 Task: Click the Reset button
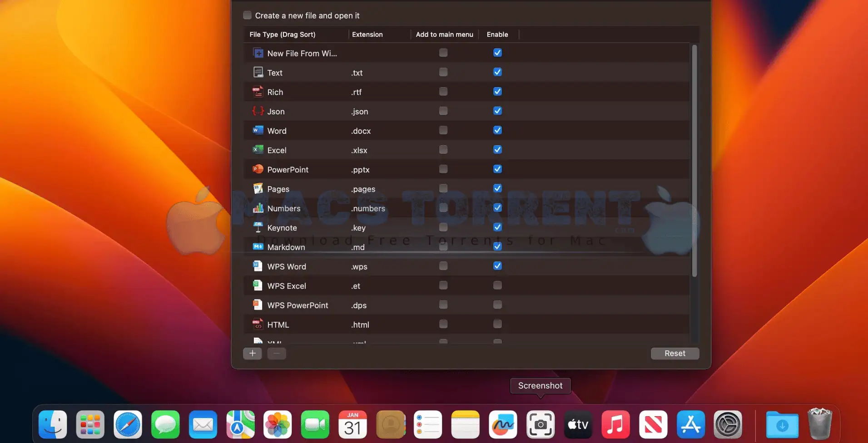point(675,354)
